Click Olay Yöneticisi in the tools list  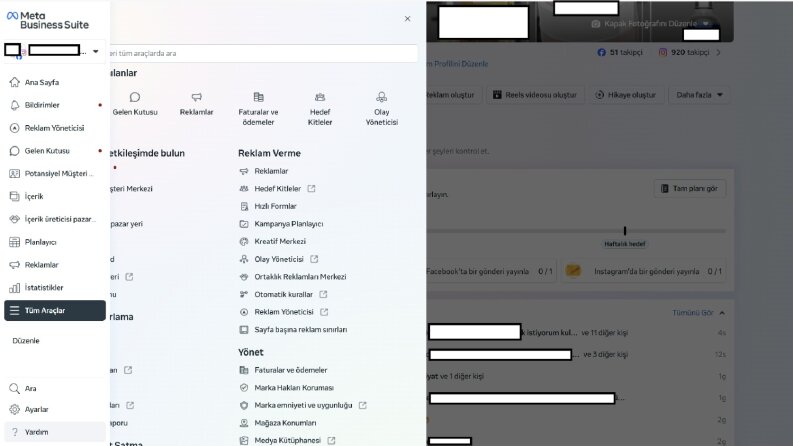pyautogui.click(x=279, y=259)
